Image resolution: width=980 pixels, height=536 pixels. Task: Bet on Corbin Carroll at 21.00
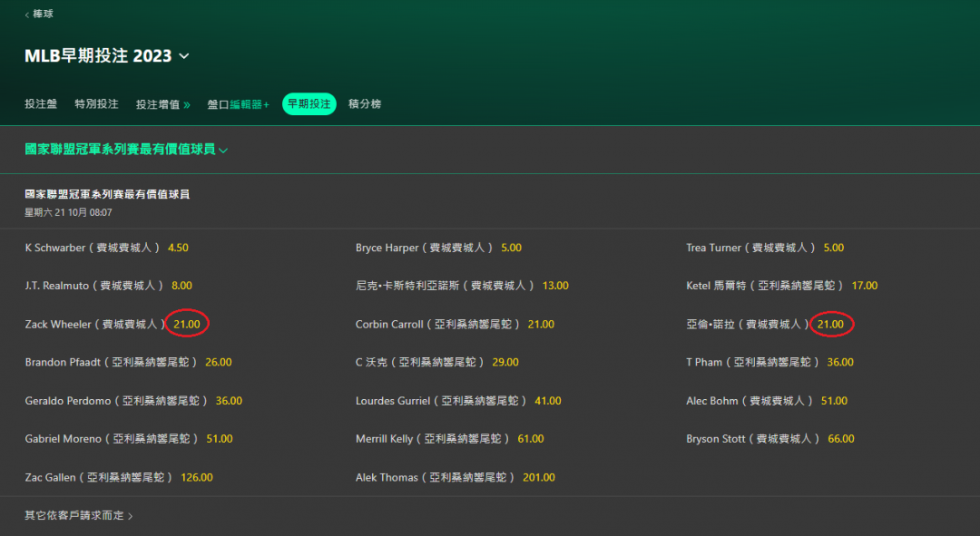click(x=541, y=324)
